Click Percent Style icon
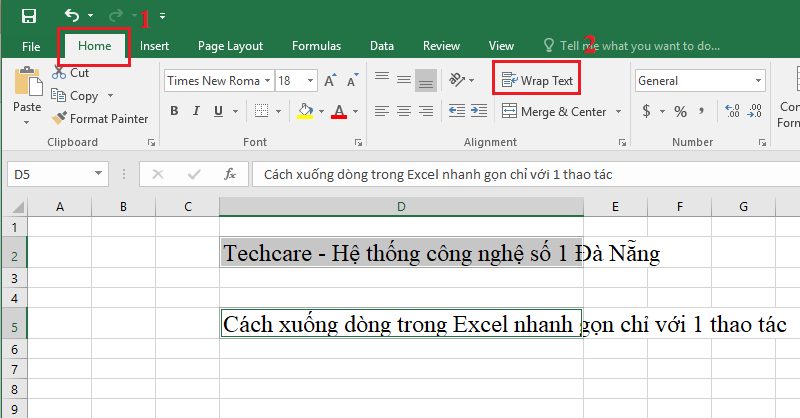Screen dimensions: 800x418 [x=680, y=111]
